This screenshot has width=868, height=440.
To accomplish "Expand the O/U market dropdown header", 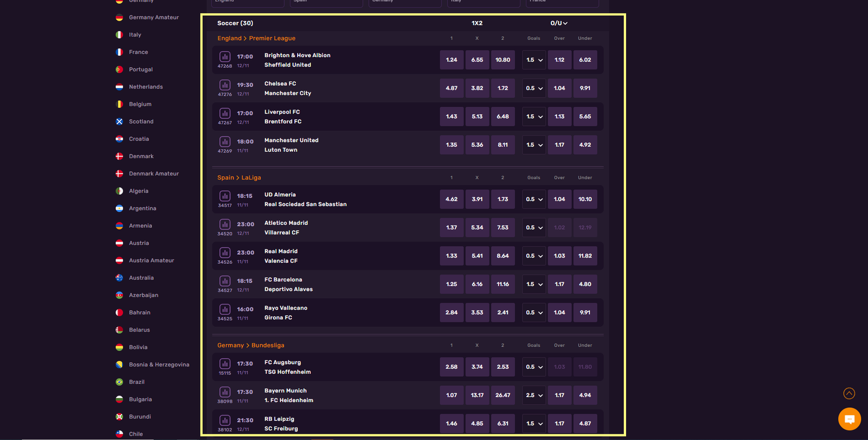I will pyautogui.click(x=559, y=23).
